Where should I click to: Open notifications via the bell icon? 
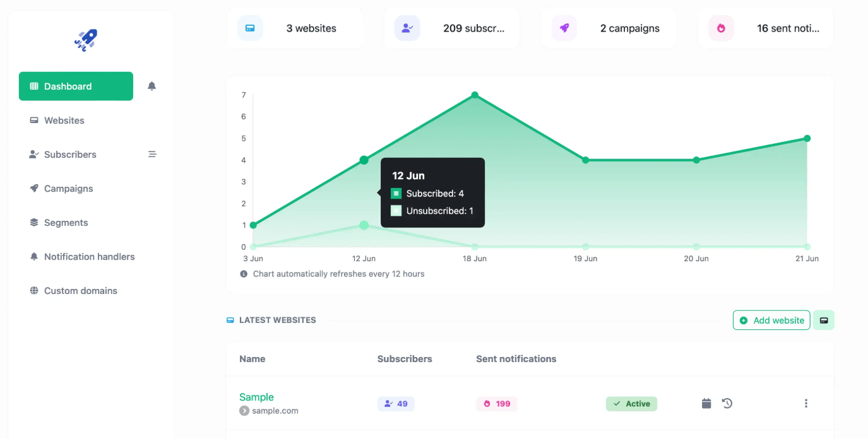tap(152, 86)
